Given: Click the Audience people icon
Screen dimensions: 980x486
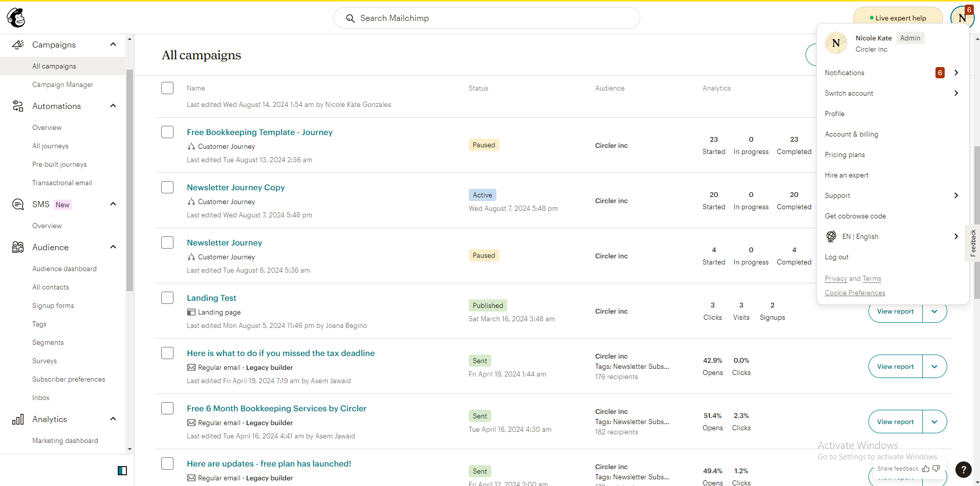Looking at the screenshot, I should pyautogui.click(x=18, y=247).
